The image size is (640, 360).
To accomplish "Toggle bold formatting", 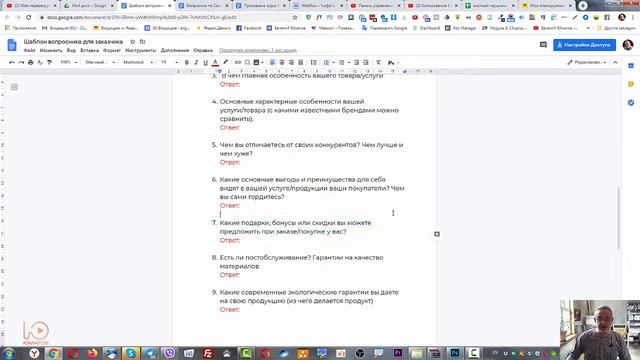I will 187,62.
